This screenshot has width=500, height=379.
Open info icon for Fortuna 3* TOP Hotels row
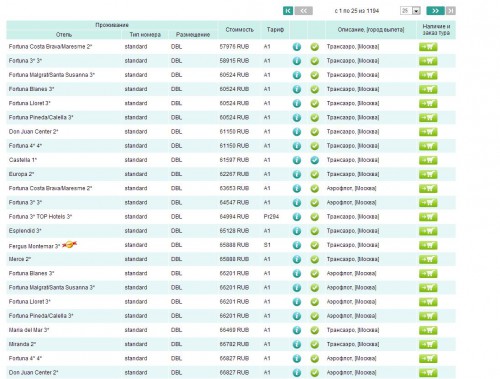click(x=297, y=217)
